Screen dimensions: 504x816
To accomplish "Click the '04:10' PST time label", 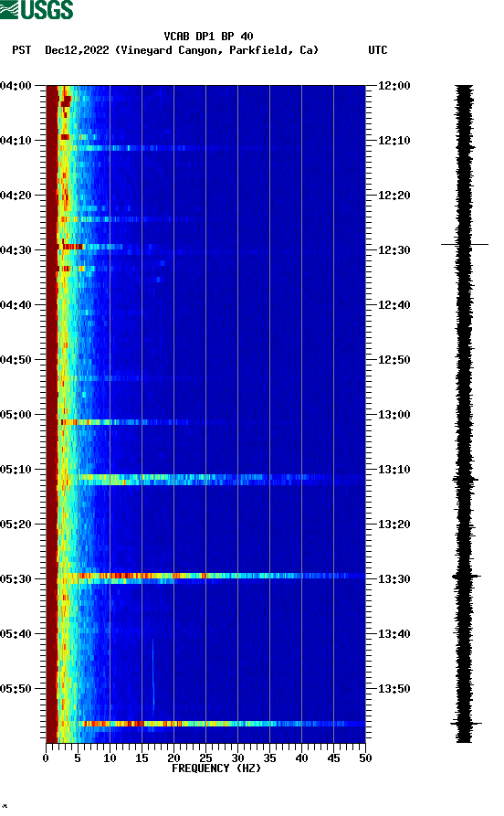I will [x=16, y=141].
